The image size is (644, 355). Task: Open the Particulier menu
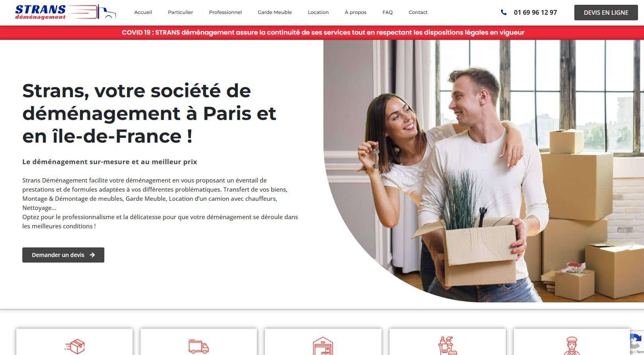(x=180, y=12)
